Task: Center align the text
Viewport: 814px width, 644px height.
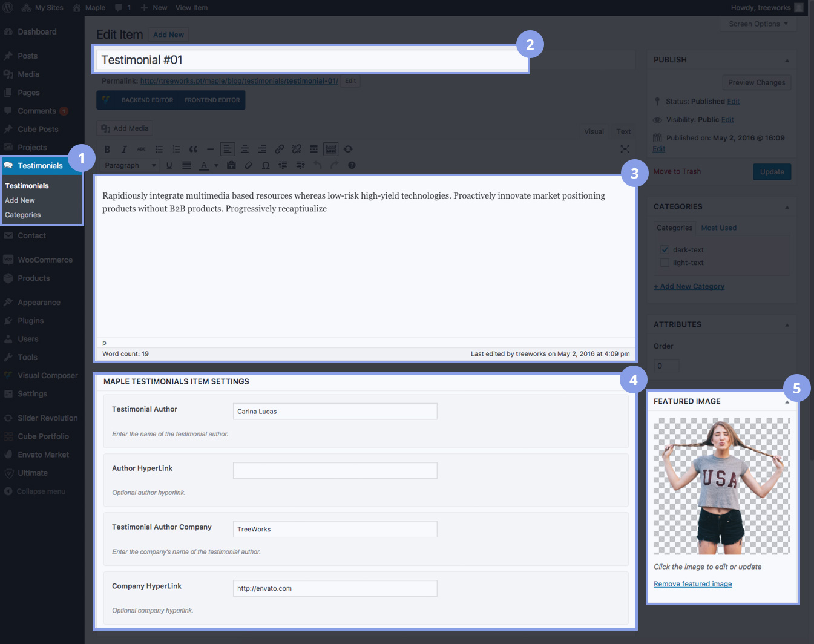Action: [x=245, y=149]
